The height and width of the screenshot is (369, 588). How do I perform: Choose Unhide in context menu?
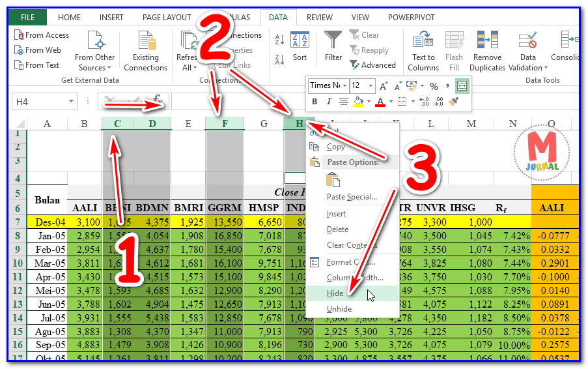click(352, 309)
